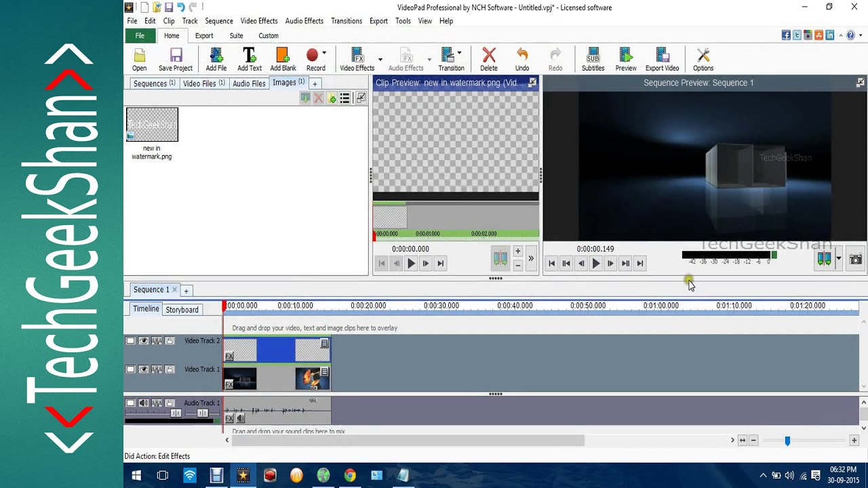Open the Sequence Preview split-view dropdown arrow
This screenshot has width=868, height=488.
click(839, 259)
